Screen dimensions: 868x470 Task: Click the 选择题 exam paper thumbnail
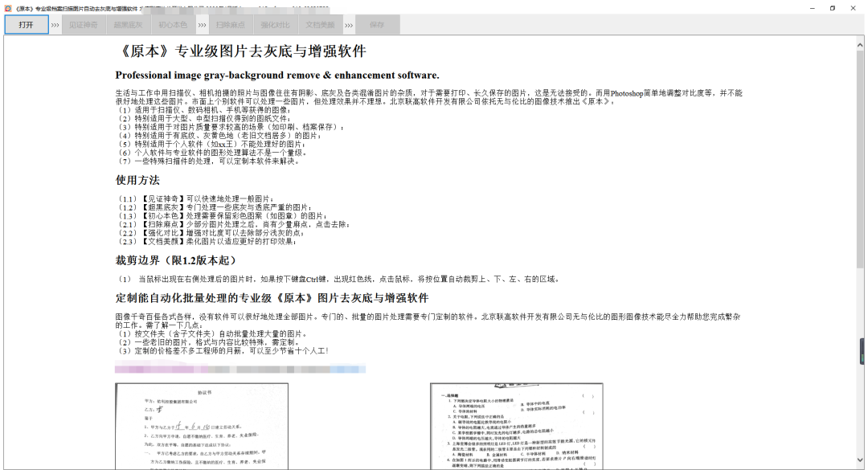pos(517,426)
